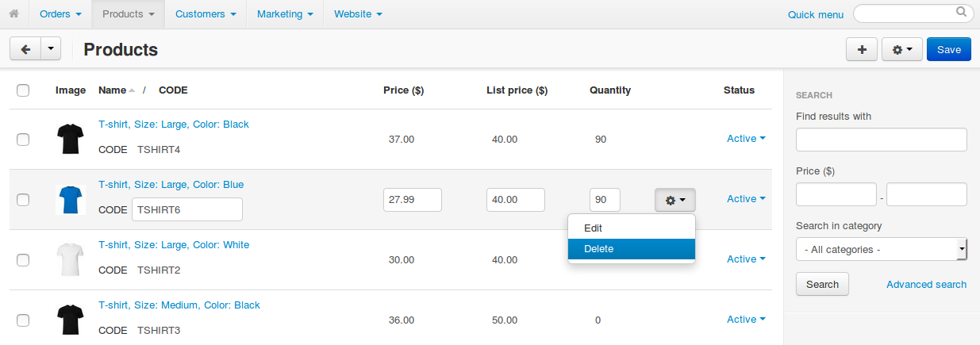The width and height of the screenshot is (980, 345).
Task: Click the TSHIRT2 code text
Action: pos(159,270)
